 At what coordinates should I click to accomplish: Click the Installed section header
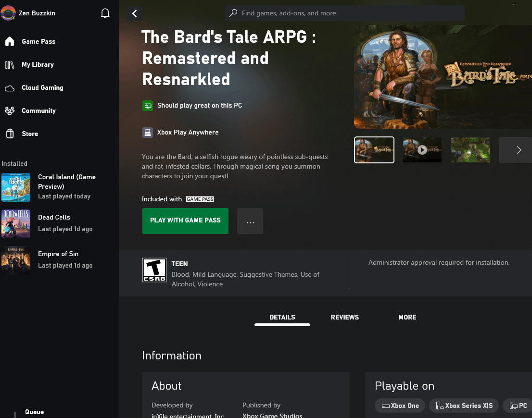[14, 163]
